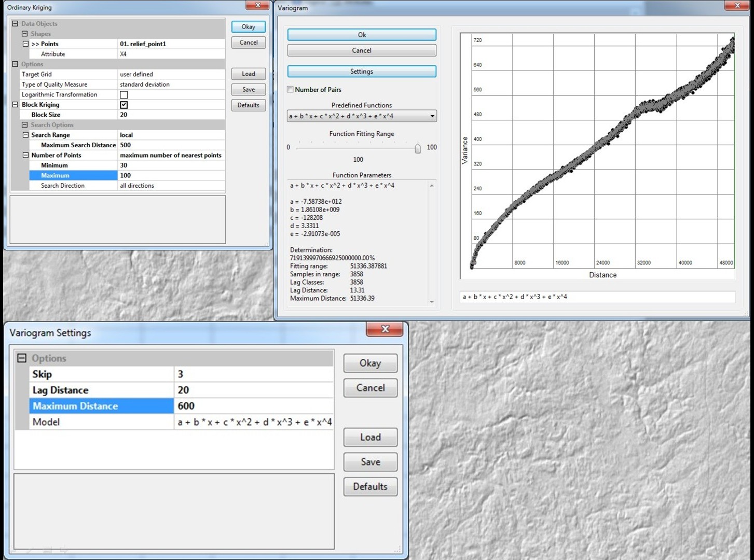Image resolution: width=754 pixels, height=560 pixels.
Task: Collapse Options in Variogram Settings
Action: (22, 358)
